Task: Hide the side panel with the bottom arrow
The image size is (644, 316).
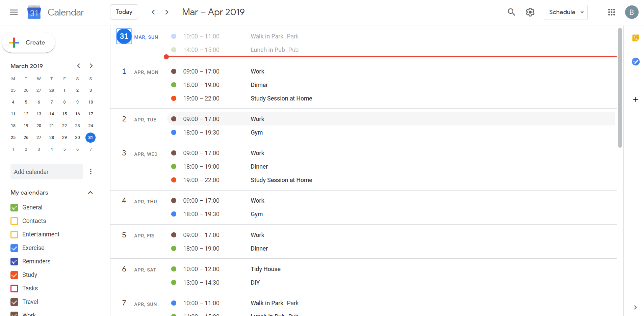Action: [x=635, y=307]
